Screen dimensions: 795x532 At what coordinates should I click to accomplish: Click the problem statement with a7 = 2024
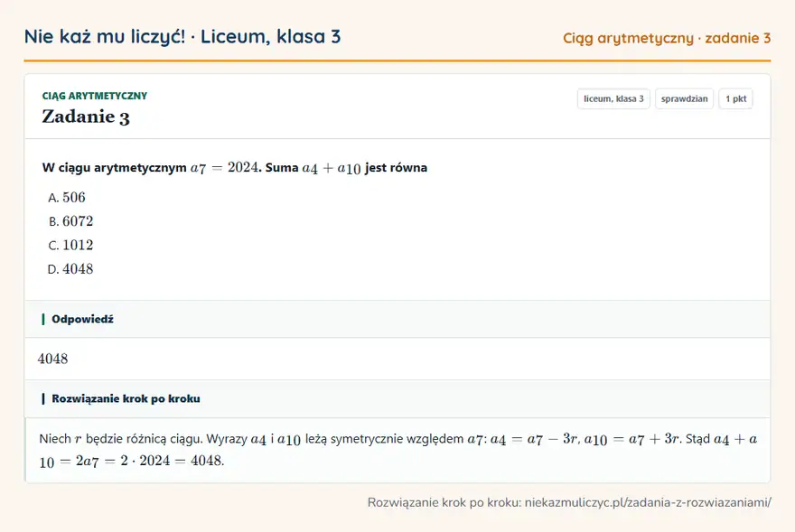(235, 167)
